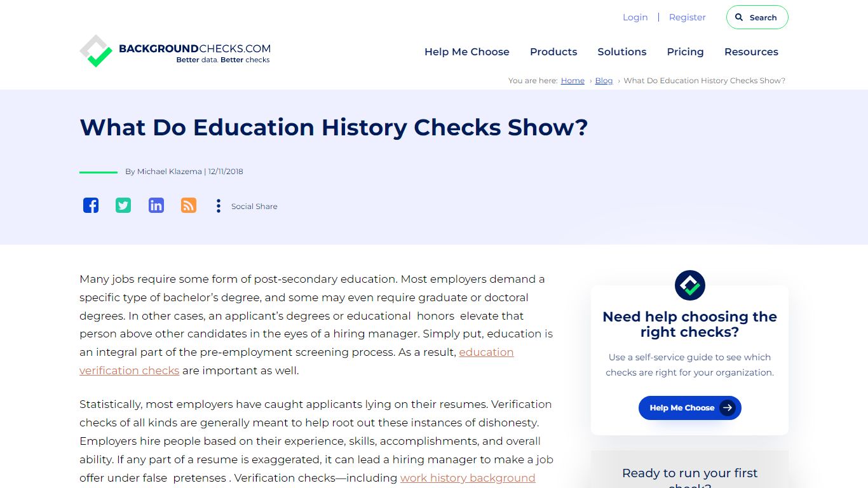Open the Resources menu
The width and height of the screenshot is (868, 488).
[x=751, y=52]
